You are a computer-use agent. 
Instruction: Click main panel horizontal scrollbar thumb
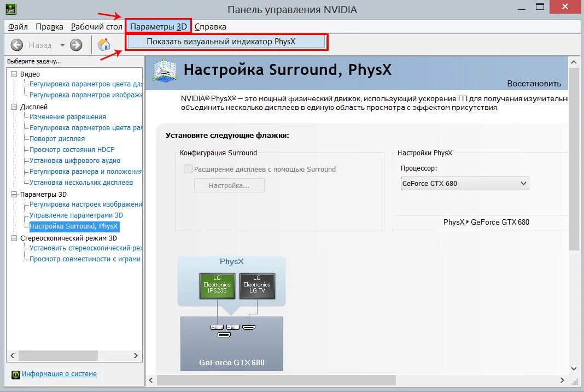click(276, 380)
